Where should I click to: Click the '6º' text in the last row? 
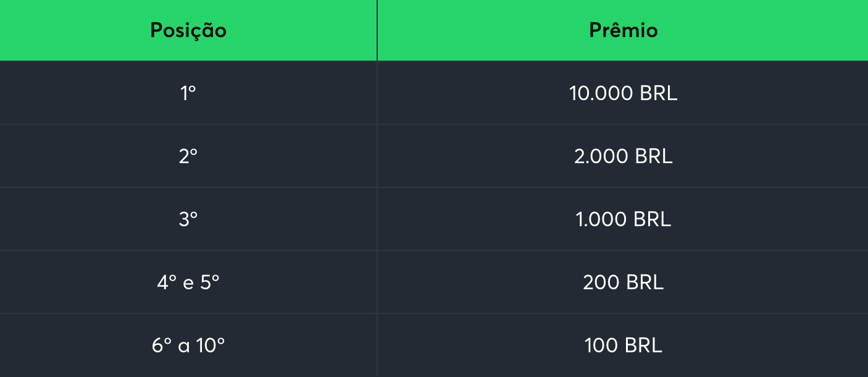pyautogui.click(x=161, y=345)
